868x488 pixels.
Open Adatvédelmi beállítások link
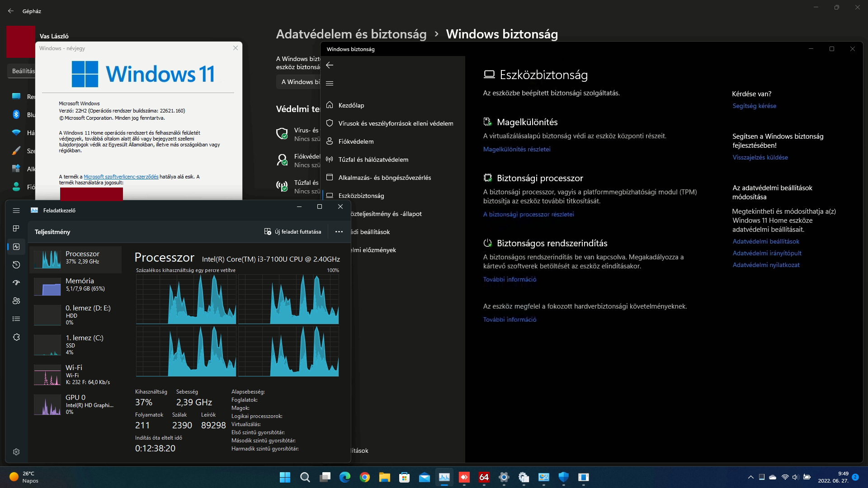[766, 241]
